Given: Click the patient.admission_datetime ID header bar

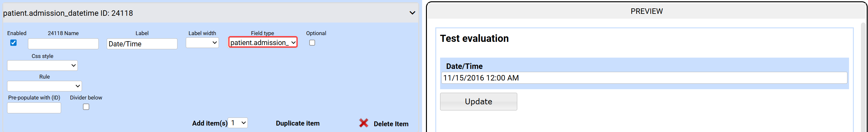Looking at the screenshot, I should (x=202, y=13).
